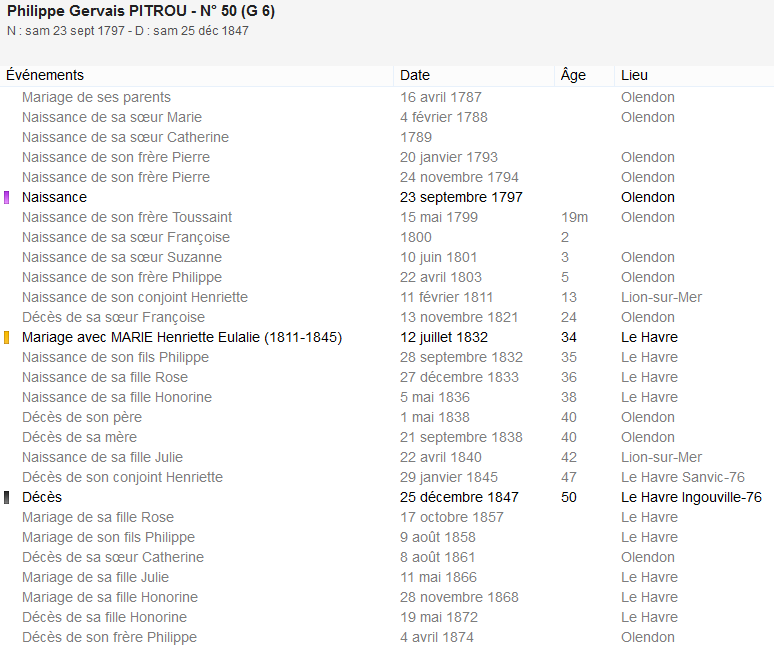Click the date 13 novembre 1821

tap(459, 317)
